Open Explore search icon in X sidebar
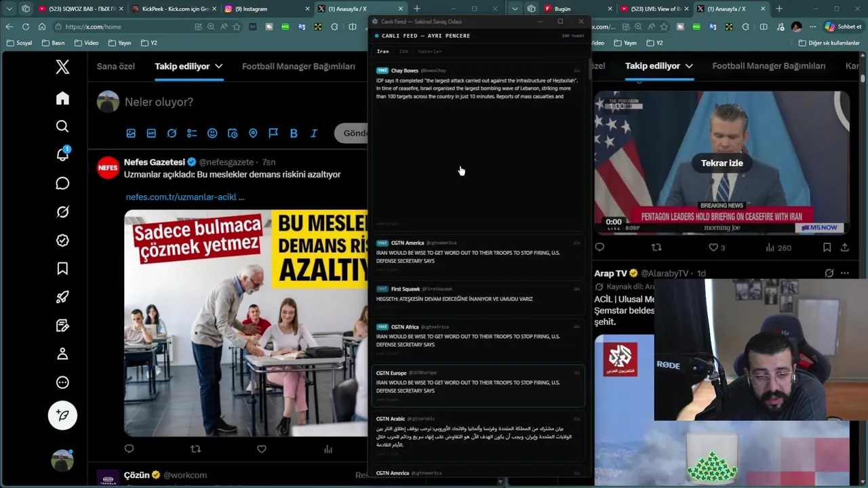 click(62, 127)
